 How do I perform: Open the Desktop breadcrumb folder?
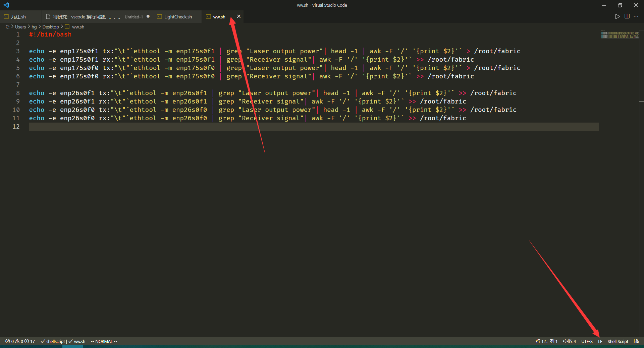point(51,27)
